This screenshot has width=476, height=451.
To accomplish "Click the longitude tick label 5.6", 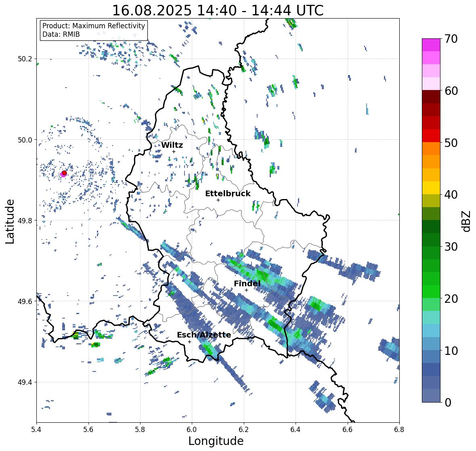I will [88, 429].
